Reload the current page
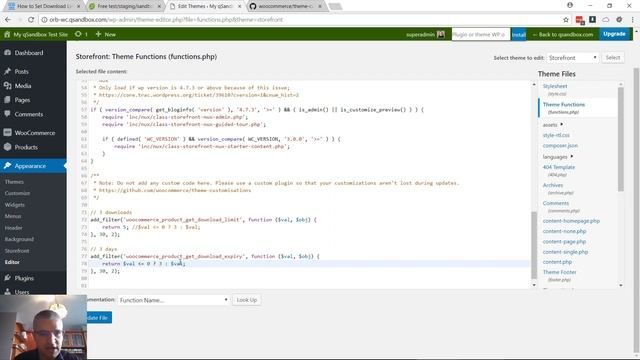This screenshot has height=360, width=640. [31, 20]
